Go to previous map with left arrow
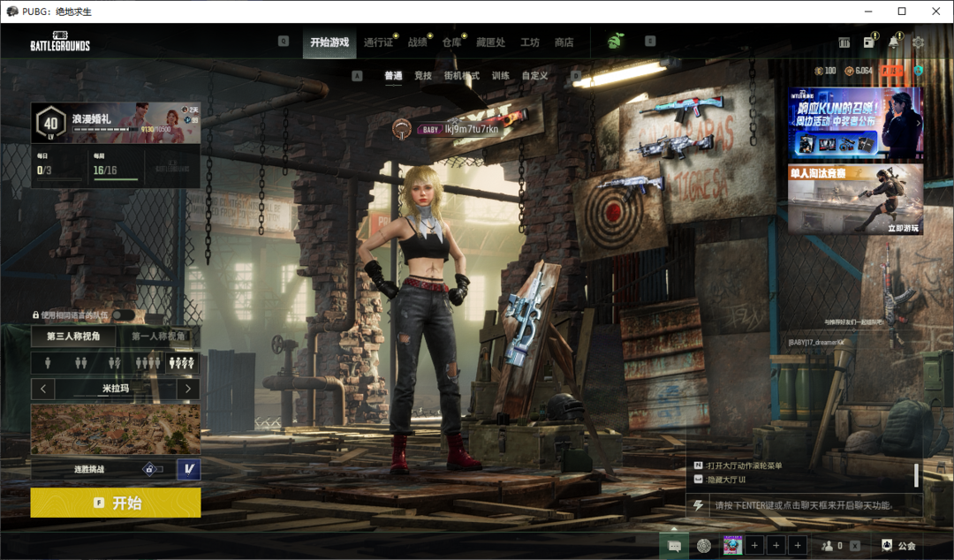This screenshot has width=954, height=560. click(x=43, y=389)
